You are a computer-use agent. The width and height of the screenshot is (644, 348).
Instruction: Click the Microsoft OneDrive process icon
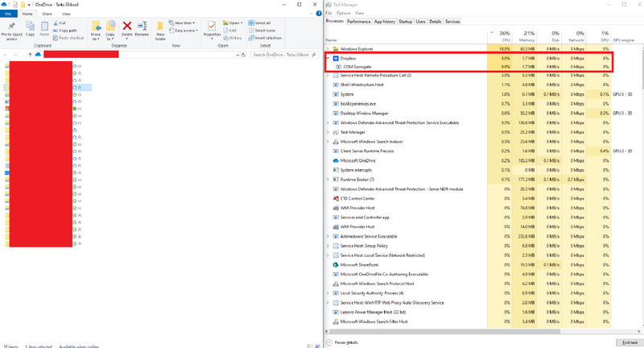pos(336,160)
